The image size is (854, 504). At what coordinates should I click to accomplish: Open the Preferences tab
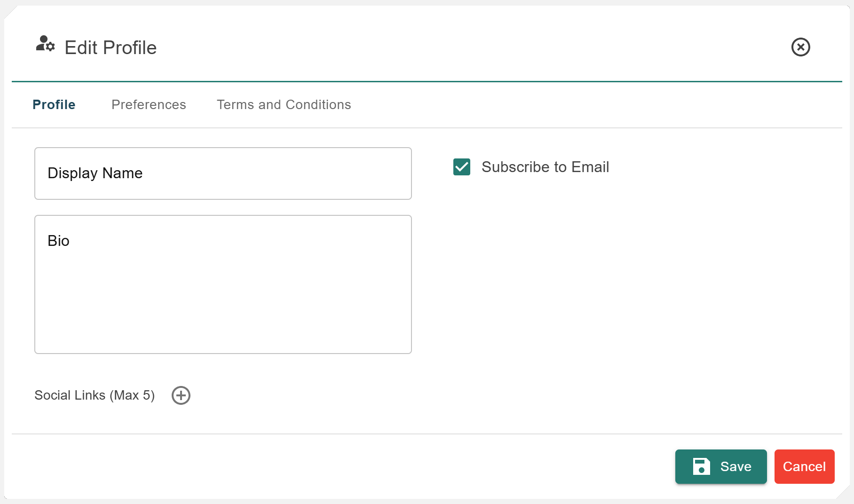pyautogui.click(x=149, y=104)
